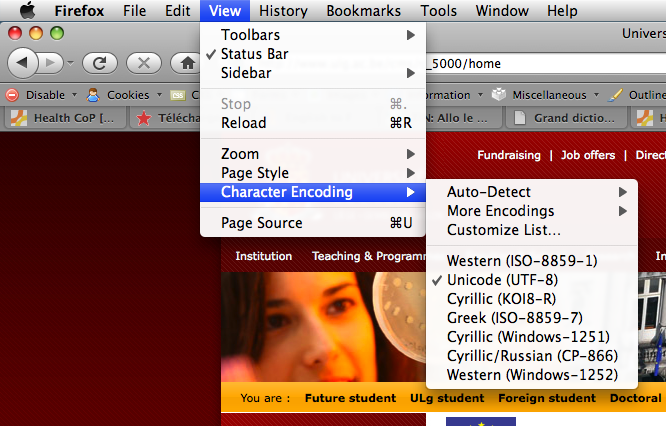The width and height of the screenshot is (666, 426).
Task: Click the red Disable icon in developer toolbar
Action: pyautogui.click(x=12, y=95)
